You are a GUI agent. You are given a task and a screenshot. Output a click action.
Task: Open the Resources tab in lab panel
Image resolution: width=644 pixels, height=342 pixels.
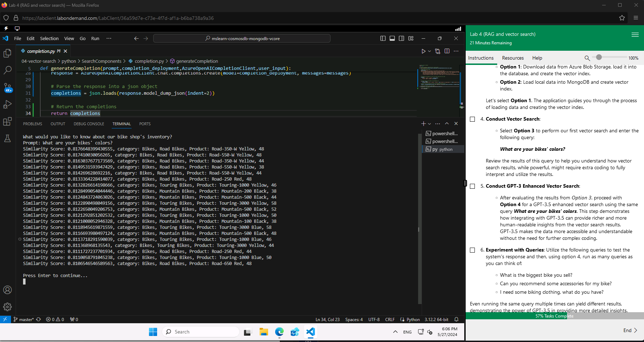(512, 58)
